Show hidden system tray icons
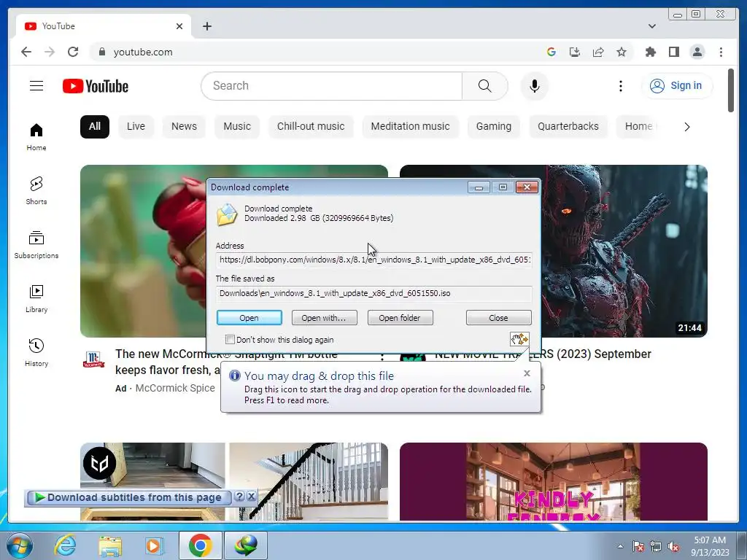The width and height of the screenshot is (747, 560). coord(620,546)
